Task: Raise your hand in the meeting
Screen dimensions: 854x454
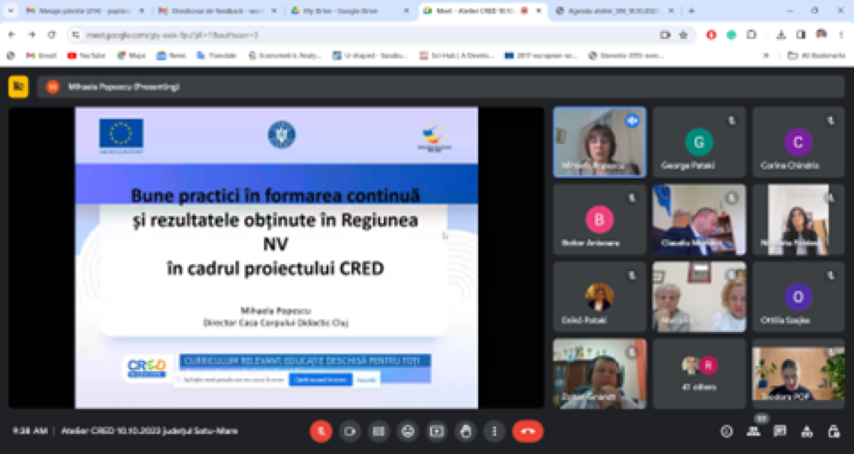Action: click(x=465, y=431)
